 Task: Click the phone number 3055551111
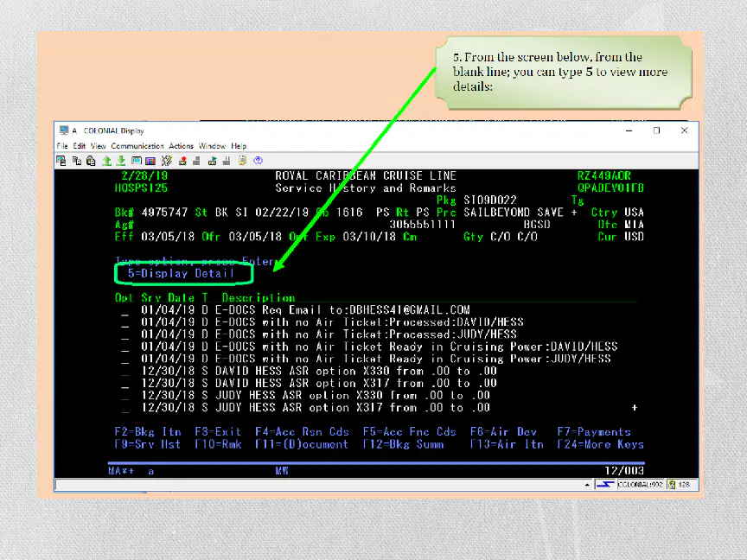pos(423,225)
